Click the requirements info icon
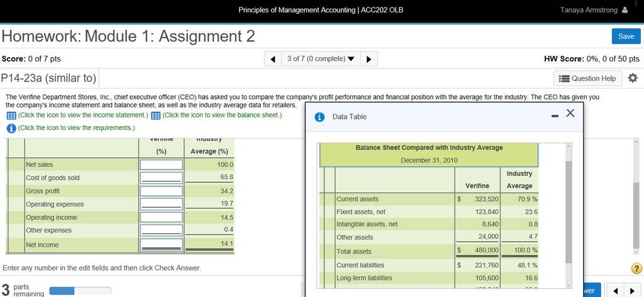Viewport: 644px width, 297px height. (11, 128)
